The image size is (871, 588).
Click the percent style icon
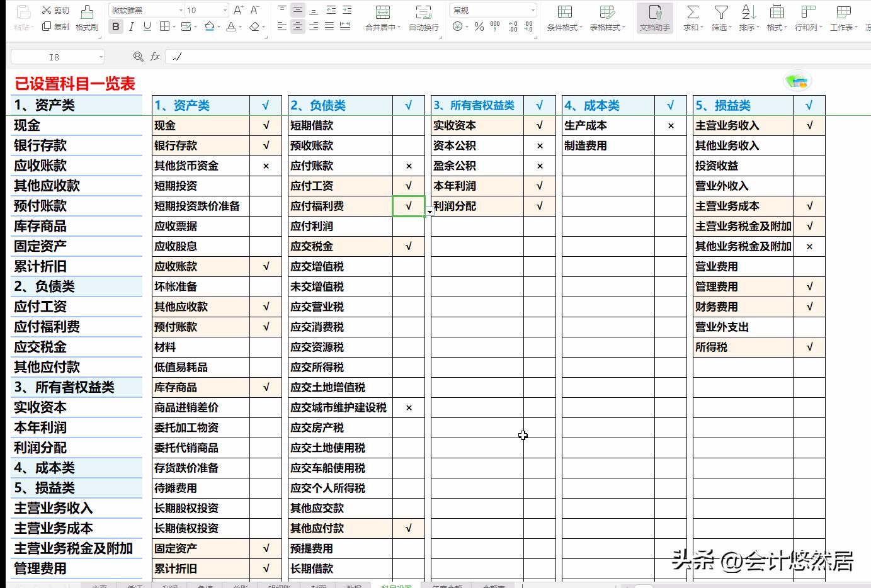coord(479,26)
